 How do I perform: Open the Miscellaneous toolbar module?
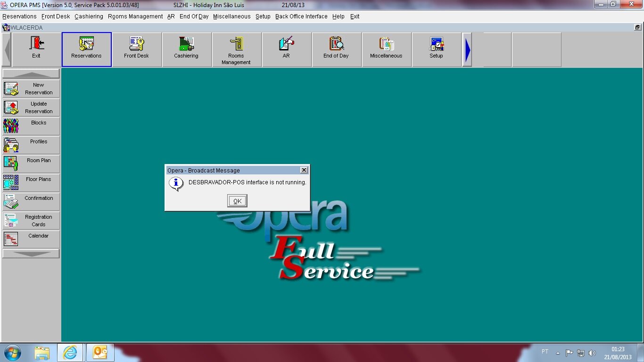[387, 49]
